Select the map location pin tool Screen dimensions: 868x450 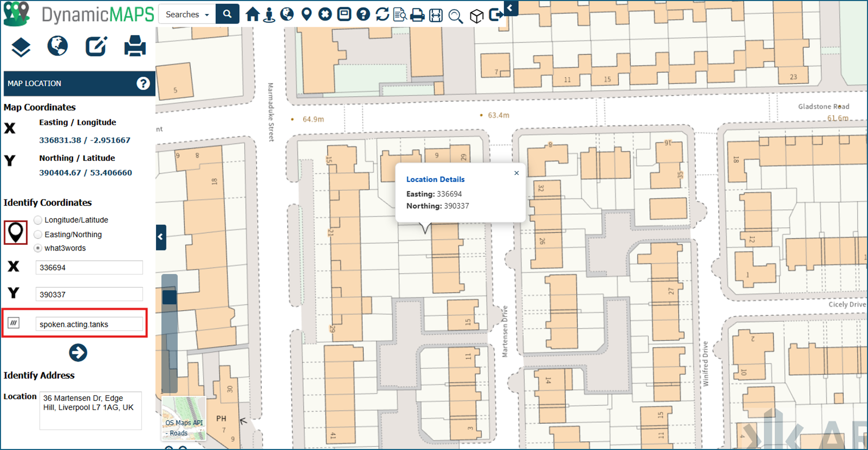click(x=307, y=14)
